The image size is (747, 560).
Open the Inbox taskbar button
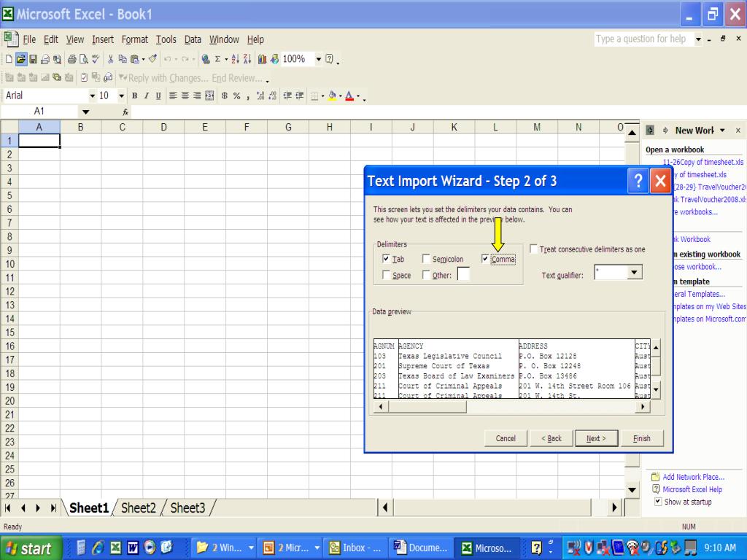tap(355, 548)
